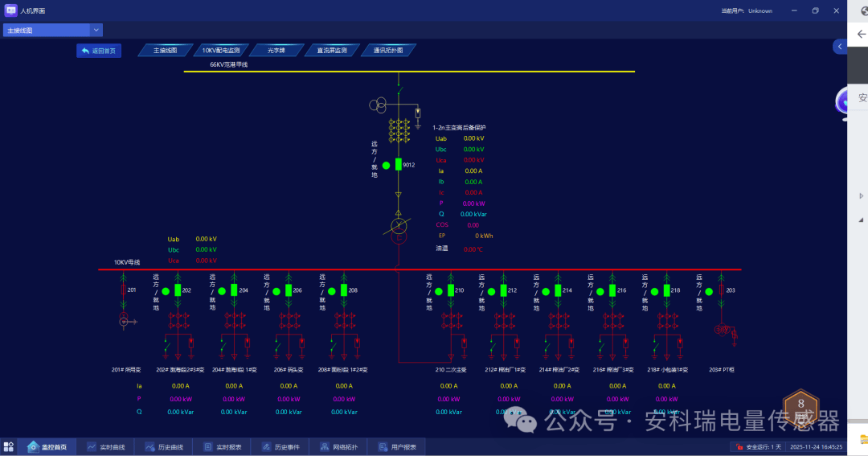Viewport: 868px width, 456px height.
Task: Toggle remote/local indicator for breaker 9012
Action: 387,165
